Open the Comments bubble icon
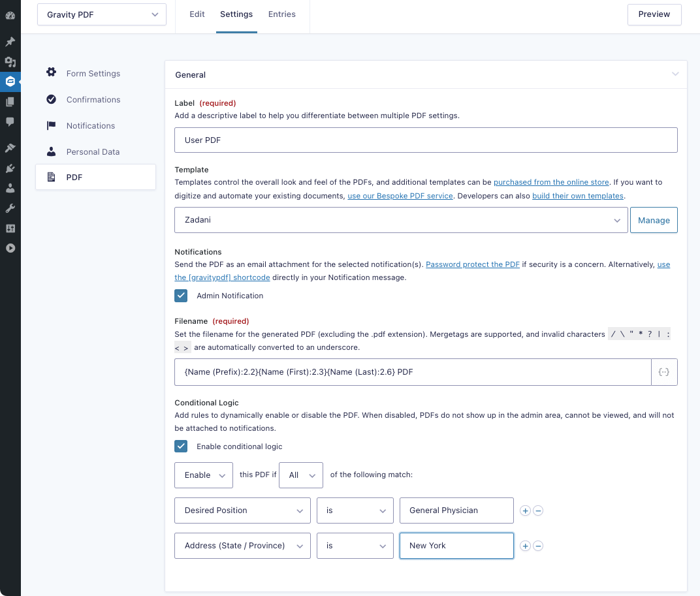The image size is (700, 596). [10, 121]
